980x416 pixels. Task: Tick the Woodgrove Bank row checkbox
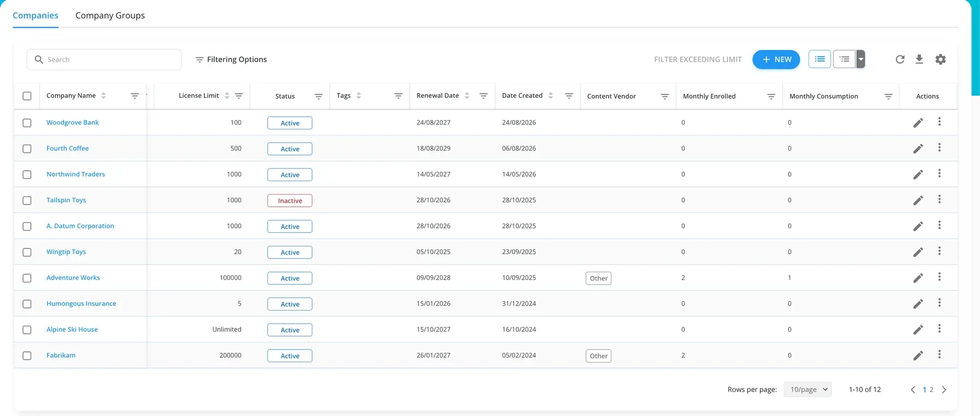27,123
